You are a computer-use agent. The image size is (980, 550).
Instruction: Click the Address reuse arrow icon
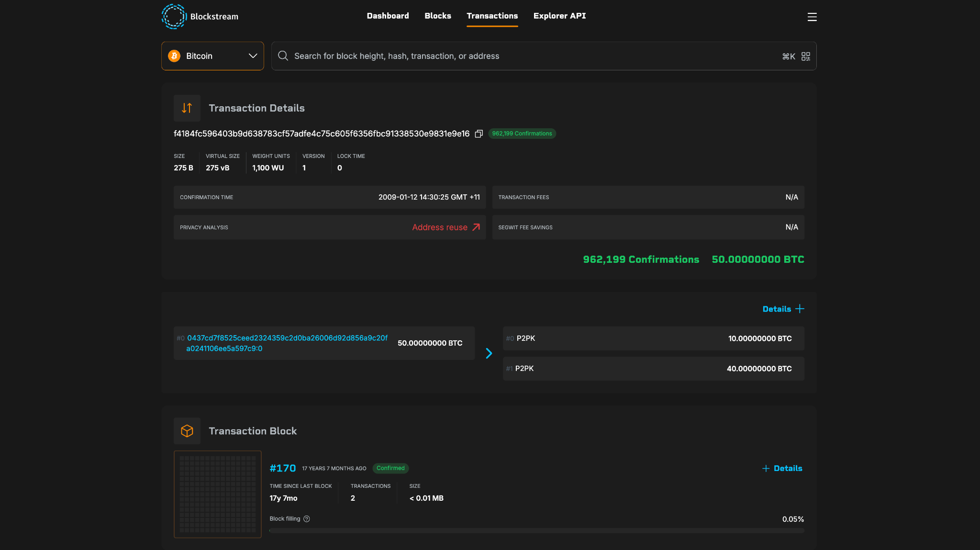pyautogui.click(x=476, y=227)
